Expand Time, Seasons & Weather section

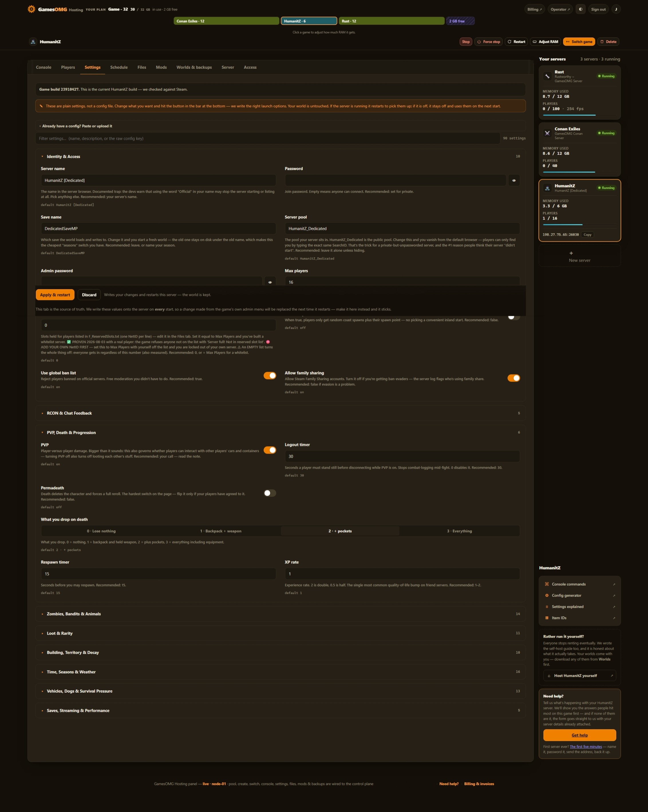click(280, 672)
